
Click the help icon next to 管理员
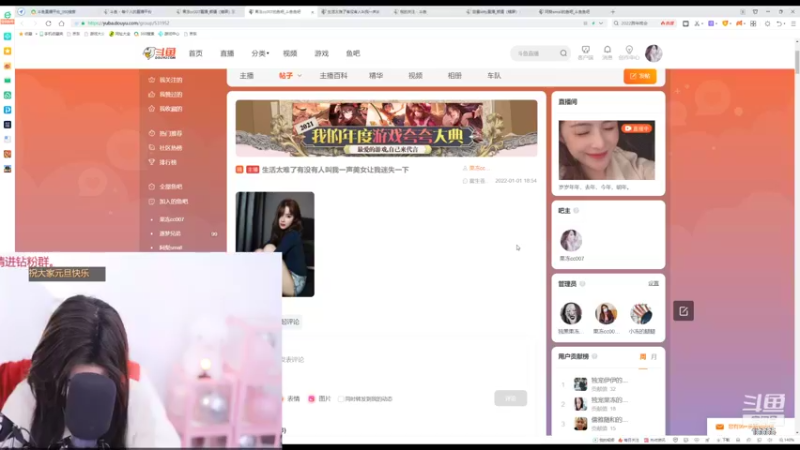click(x=582, y=284)
